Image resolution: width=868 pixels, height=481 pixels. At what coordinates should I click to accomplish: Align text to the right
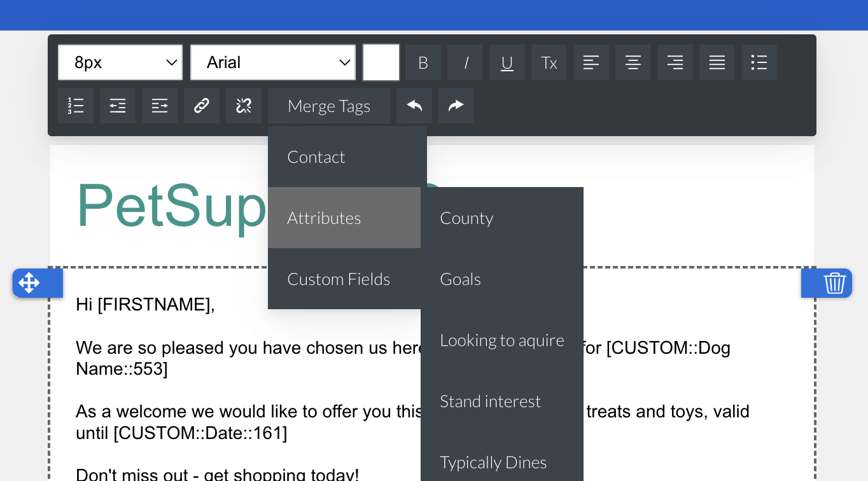pos(675,62)
